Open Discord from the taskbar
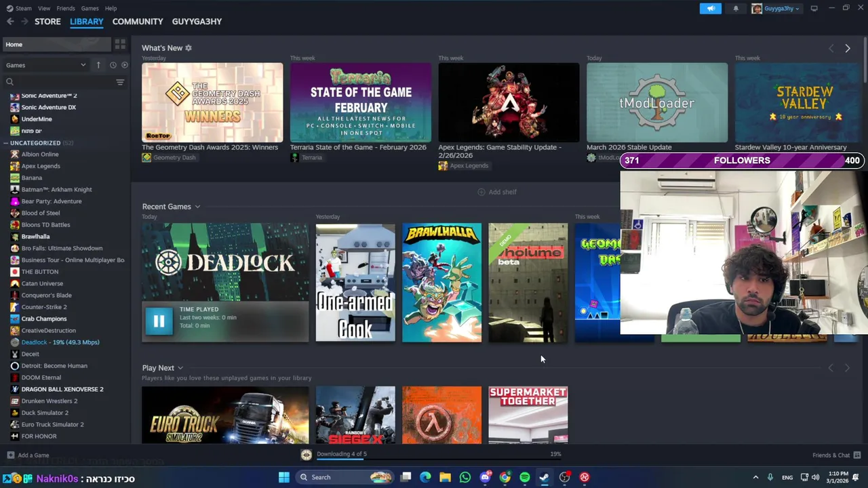The image size is (868, 488). [x=486, y=477]
